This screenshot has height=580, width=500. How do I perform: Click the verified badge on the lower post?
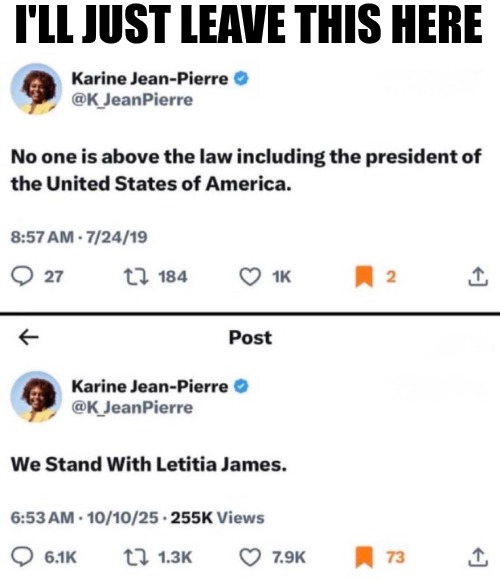coord(241,386)
